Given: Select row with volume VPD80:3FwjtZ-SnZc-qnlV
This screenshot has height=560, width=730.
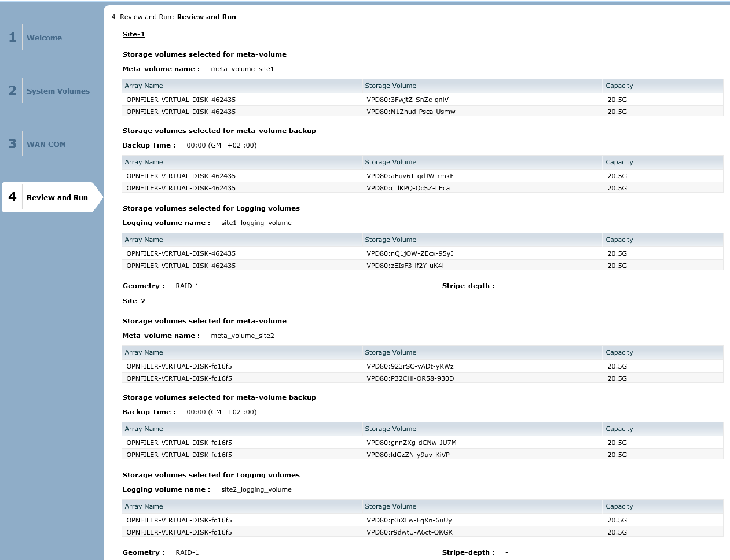Looking at the screenshot, I should pyautogui.click(x=408, y=100).
